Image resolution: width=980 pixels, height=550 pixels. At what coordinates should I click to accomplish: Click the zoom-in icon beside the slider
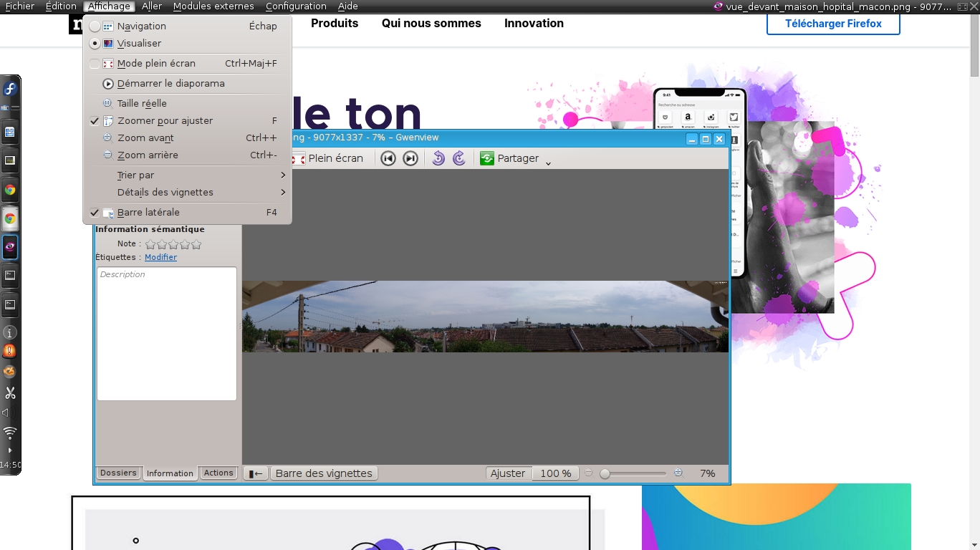click(x=678, y=473)
